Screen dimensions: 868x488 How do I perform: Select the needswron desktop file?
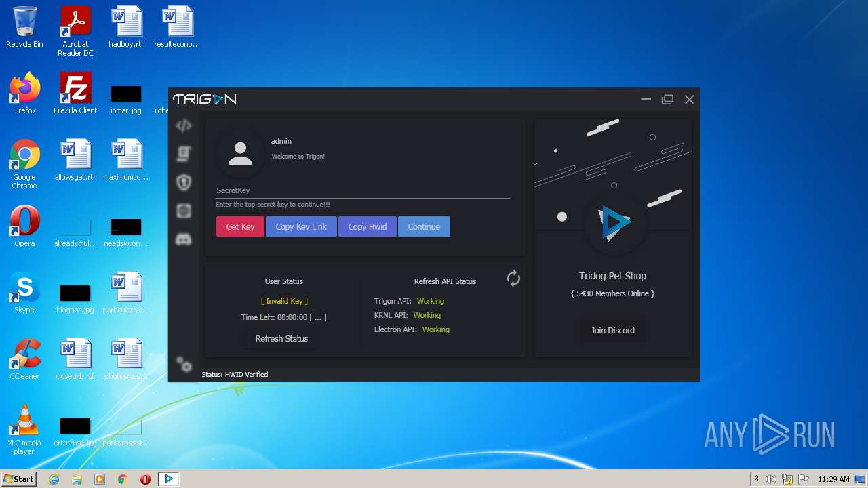click(126, 232)
